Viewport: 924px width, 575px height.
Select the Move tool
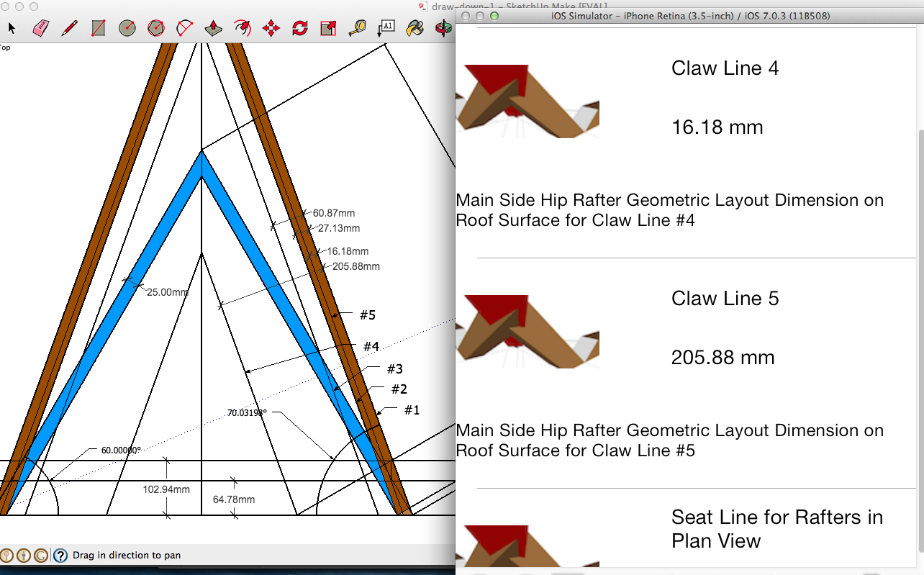pos(271,29)
